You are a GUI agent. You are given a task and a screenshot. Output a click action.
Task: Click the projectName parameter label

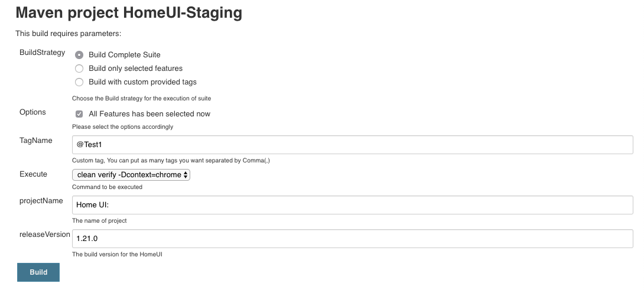(41, 201)
